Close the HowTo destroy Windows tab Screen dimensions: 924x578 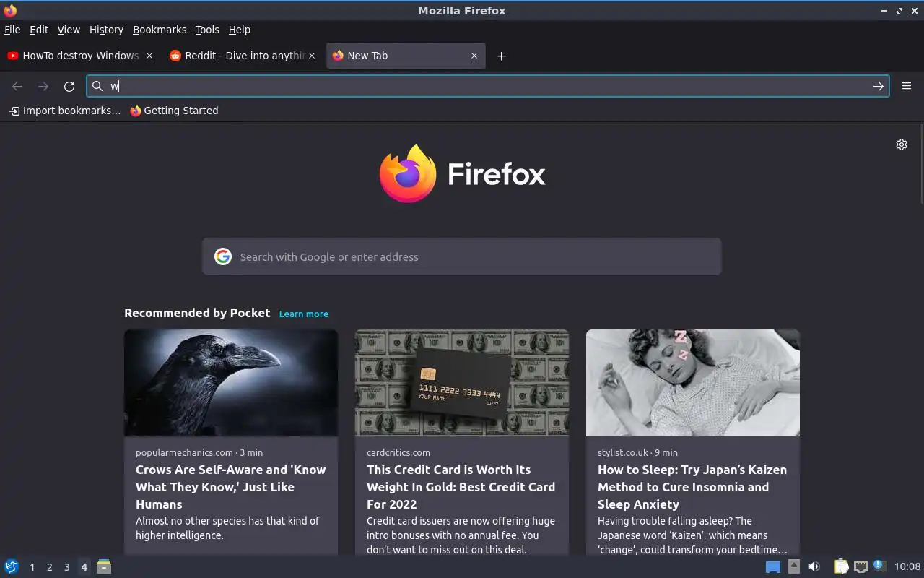click(149, 56)
